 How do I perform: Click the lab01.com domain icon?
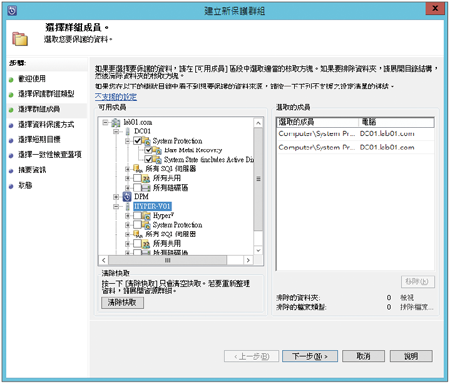tap(116, 123)
